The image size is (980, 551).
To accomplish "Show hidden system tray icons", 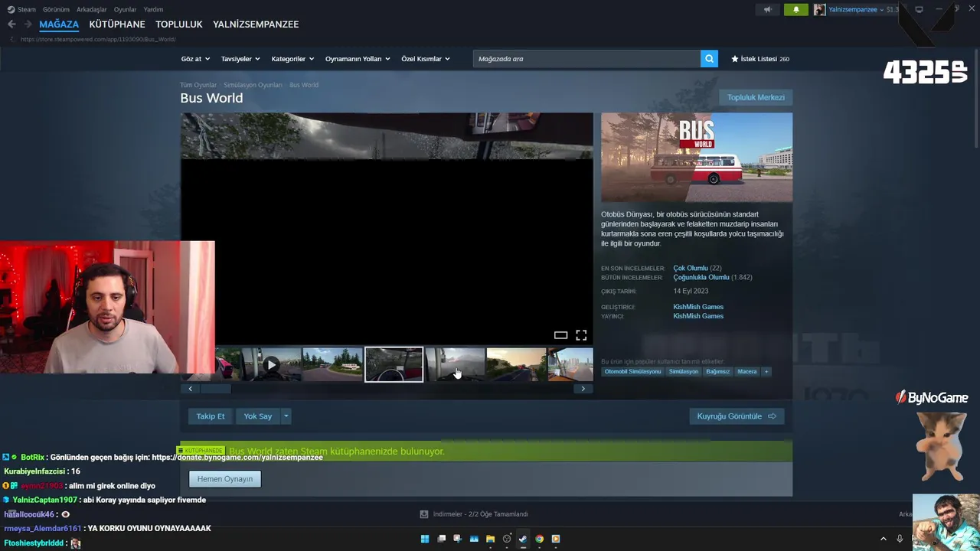I will [x=883, y=539].
